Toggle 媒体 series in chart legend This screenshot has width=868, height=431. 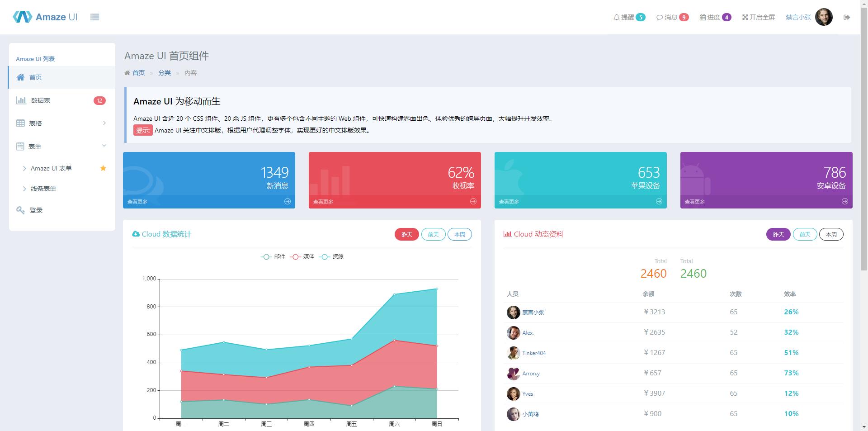(302, 256)
